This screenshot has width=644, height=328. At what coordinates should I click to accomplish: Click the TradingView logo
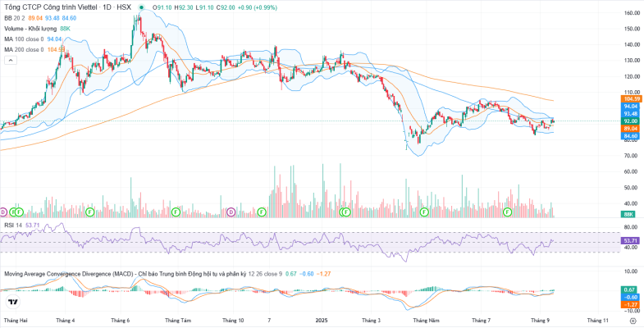(x=13, y=302)
